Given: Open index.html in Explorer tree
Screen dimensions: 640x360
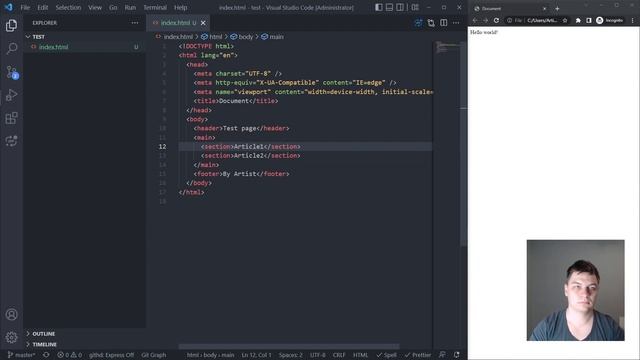Looking at the screenshot, I should [x=84, y=47].
